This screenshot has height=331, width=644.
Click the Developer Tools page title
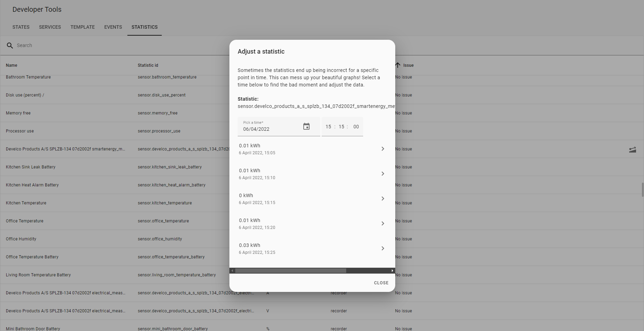pyautogui.click(x=37, y=9)
